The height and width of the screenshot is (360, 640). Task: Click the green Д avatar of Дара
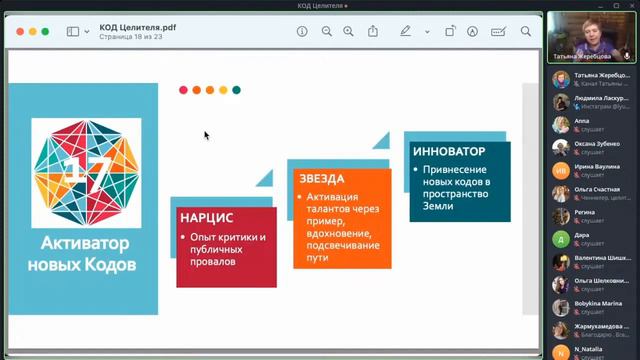coord(561,239)
